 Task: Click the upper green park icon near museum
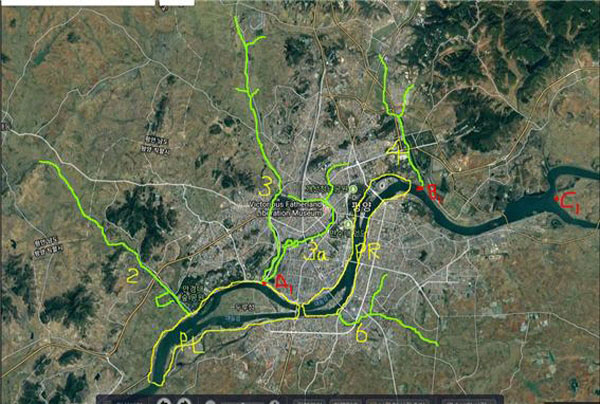click(x=353, y=189)
